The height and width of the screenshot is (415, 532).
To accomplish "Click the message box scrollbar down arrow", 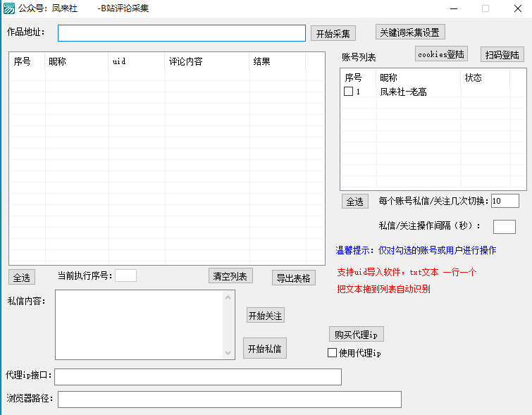I will click(228, 353).
